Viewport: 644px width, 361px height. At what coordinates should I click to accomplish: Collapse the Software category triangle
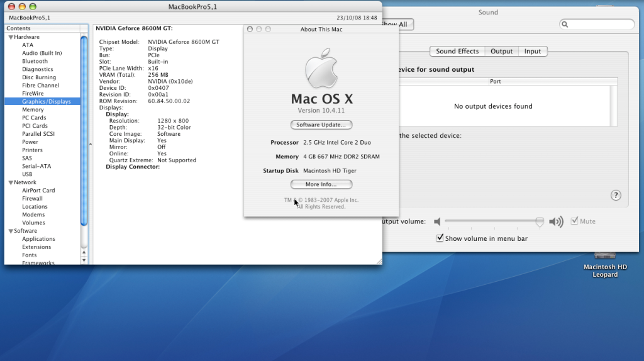coord(11,231)
